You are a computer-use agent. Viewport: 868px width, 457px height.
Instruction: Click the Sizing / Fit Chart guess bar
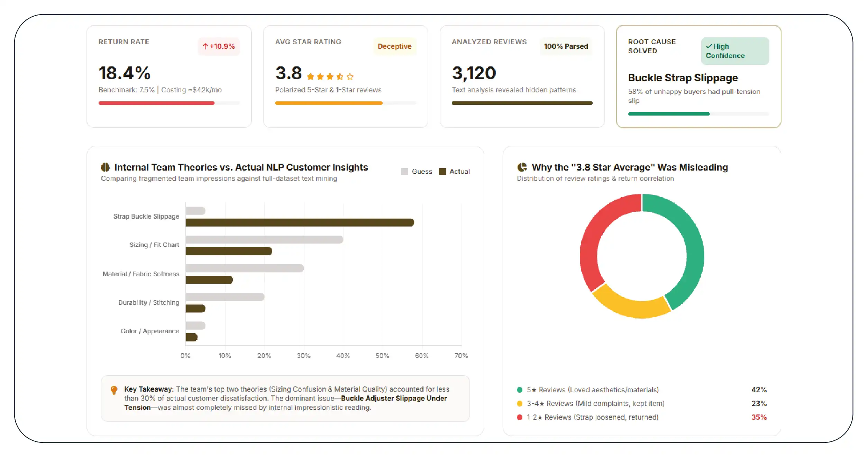click(x=264, y=239)
